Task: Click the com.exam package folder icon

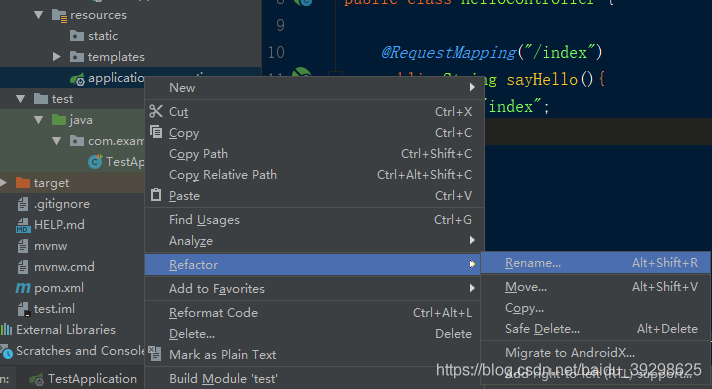Action: [x=77, y=141]
